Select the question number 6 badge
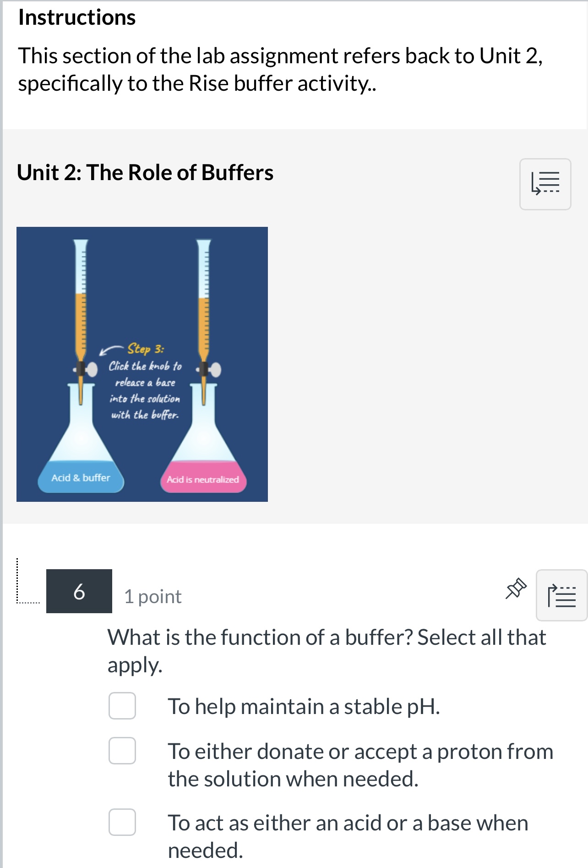Image resolution: width=588 pixels, height=868 pixels. click(79, 591)
